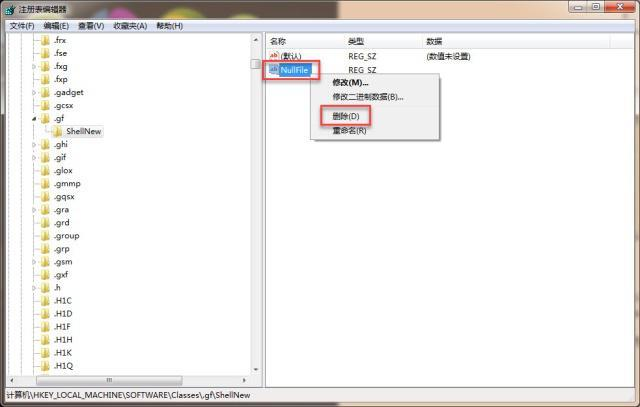The image size is (640, 407).
Task: Click the NullFile string value icon
Action: tap(274, 69)
